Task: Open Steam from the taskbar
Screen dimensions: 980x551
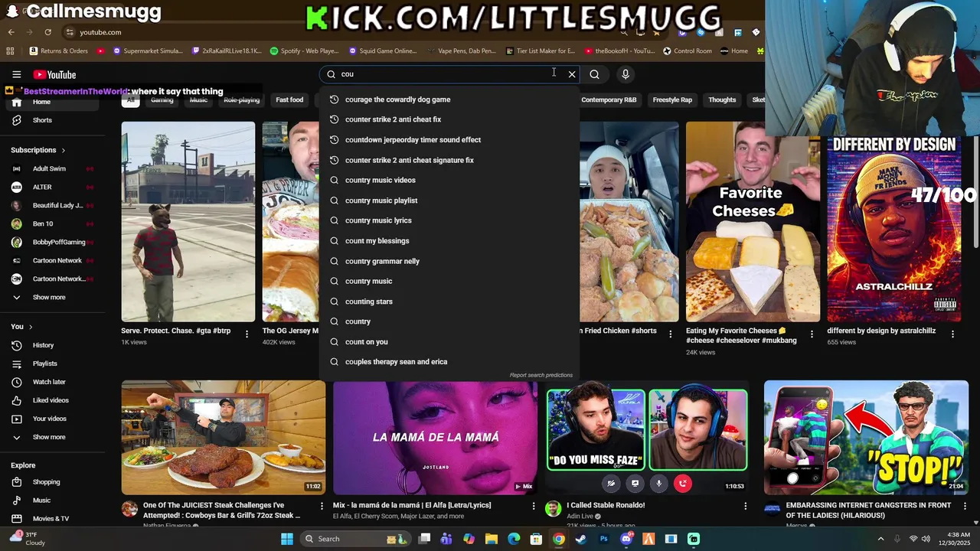Action: coord(581,539)
